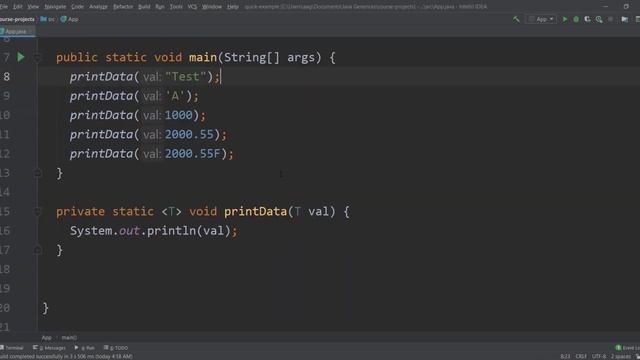The height and width of the screenshot is (360, 640).
Task: Click line number 15 in the gutter
Action: [x=5, y=211]
